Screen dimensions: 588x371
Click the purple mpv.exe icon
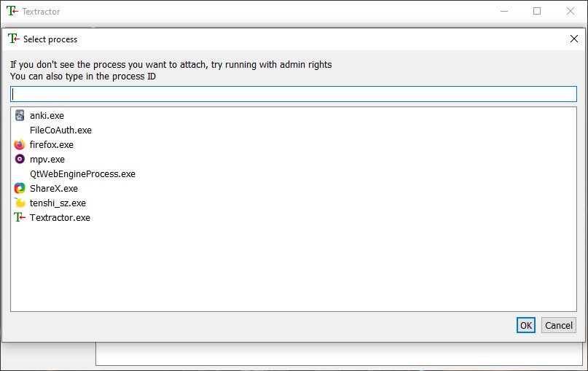click(20, 159)
